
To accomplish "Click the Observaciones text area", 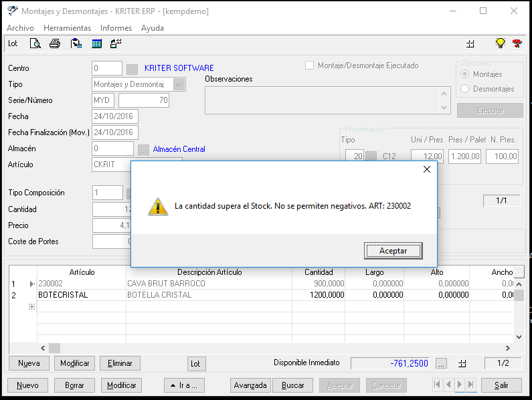I will coord(322,100).
